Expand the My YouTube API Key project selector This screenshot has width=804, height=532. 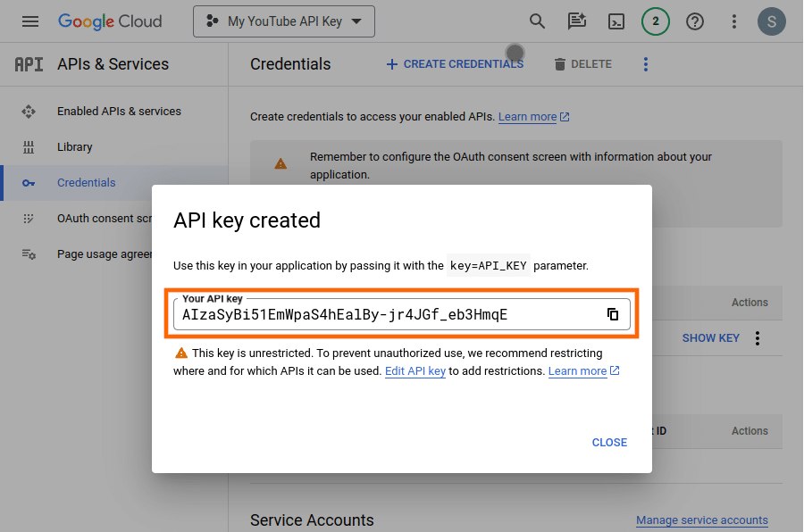pos(284,21)
